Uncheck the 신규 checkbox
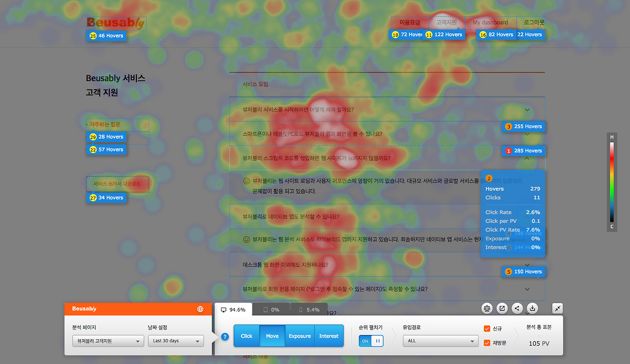Viewport: 630px width, 364px height. coord(487,329)
